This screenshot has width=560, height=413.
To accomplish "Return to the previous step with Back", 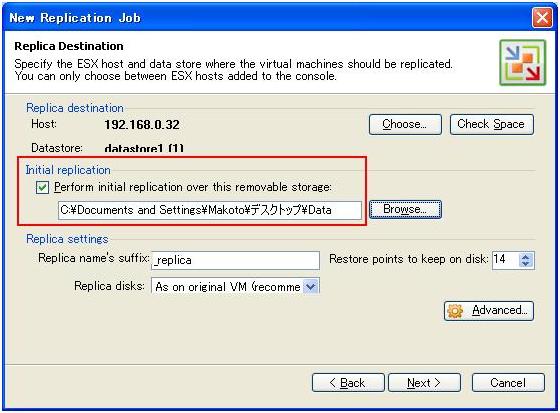I will coord(348,383).
